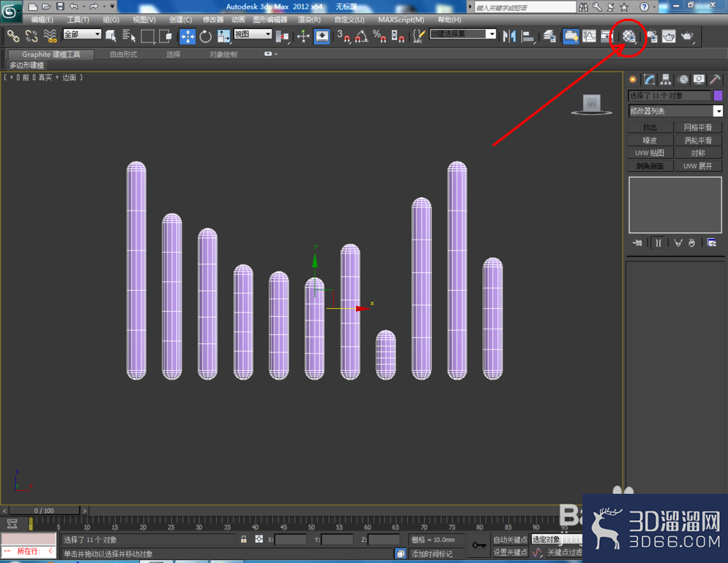Open the Material Editor icon

629,36
